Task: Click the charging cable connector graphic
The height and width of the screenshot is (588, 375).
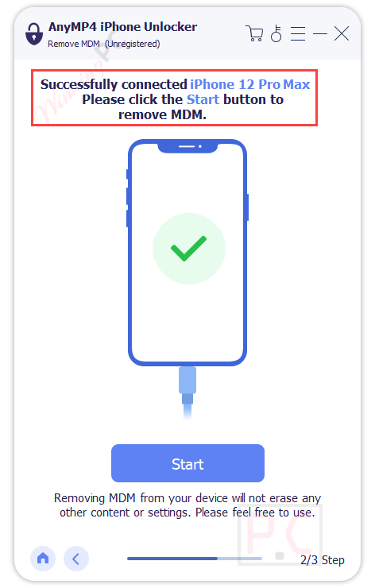Action: [x=187, y=393]
